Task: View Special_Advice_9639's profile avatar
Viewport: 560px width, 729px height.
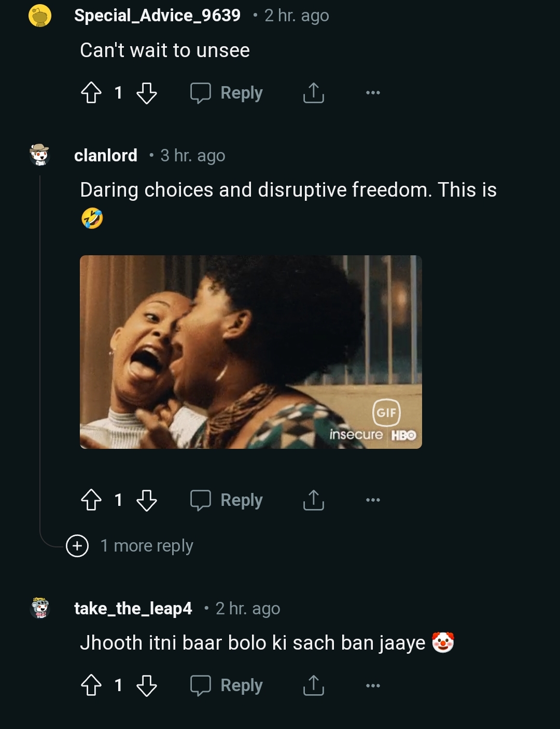Action: point(39,16)
